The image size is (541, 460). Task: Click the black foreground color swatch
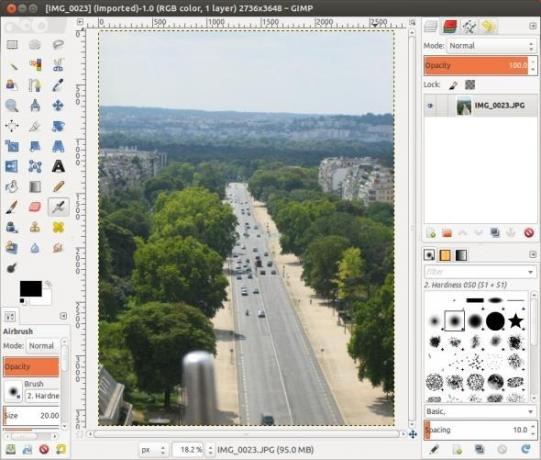click(31, 288)
